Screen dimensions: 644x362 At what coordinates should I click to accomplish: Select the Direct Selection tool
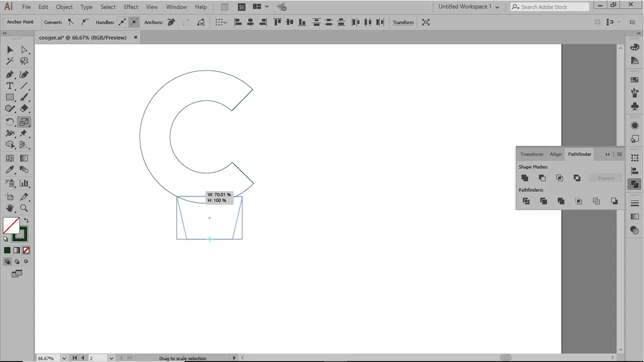(x=24, y=50)
